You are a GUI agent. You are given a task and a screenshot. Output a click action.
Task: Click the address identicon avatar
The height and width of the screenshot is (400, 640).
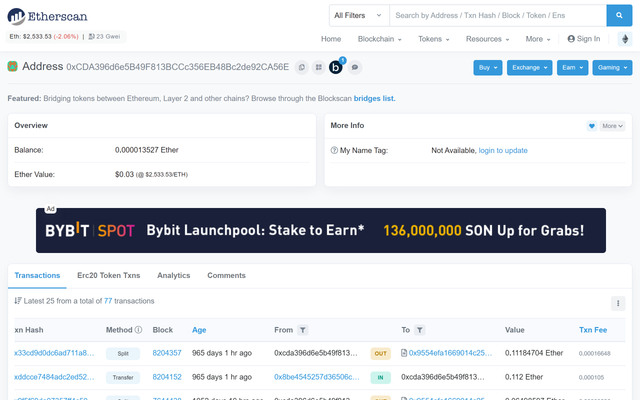pos(13,66)
